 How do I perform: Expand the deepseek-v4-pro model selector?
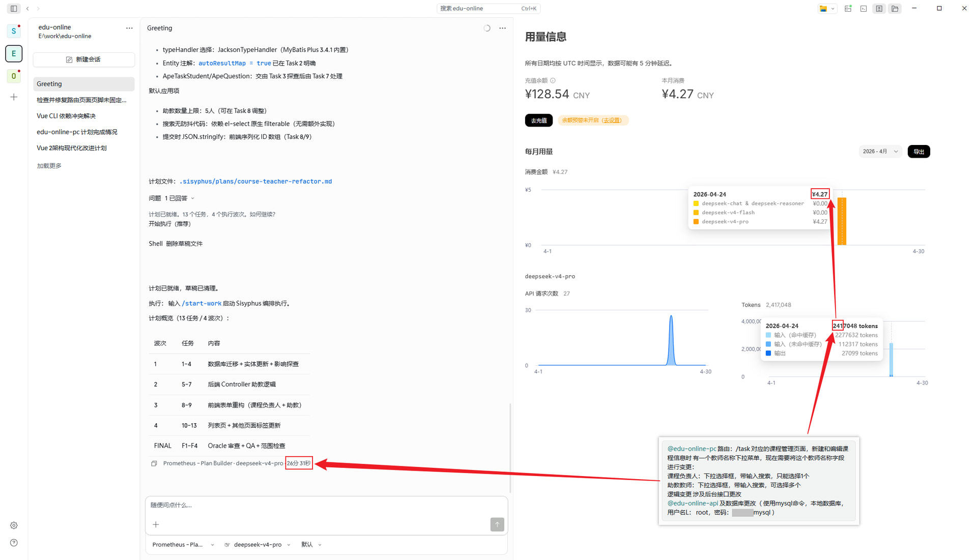click(x=257, y=545)
